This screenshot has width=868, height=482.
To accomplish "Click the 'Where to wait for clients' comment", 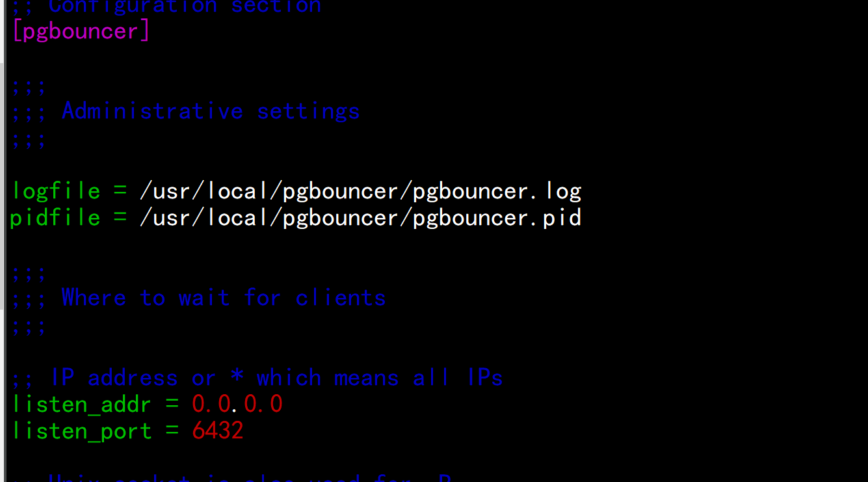I will (198, 298).
